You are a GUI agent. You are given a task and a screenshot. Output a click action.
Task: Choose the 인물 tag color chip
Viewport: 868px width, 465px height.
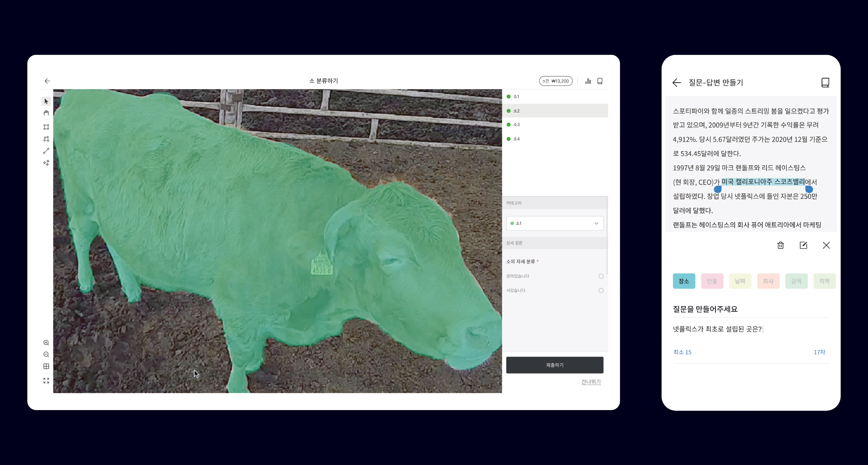(x=712, y=281)
